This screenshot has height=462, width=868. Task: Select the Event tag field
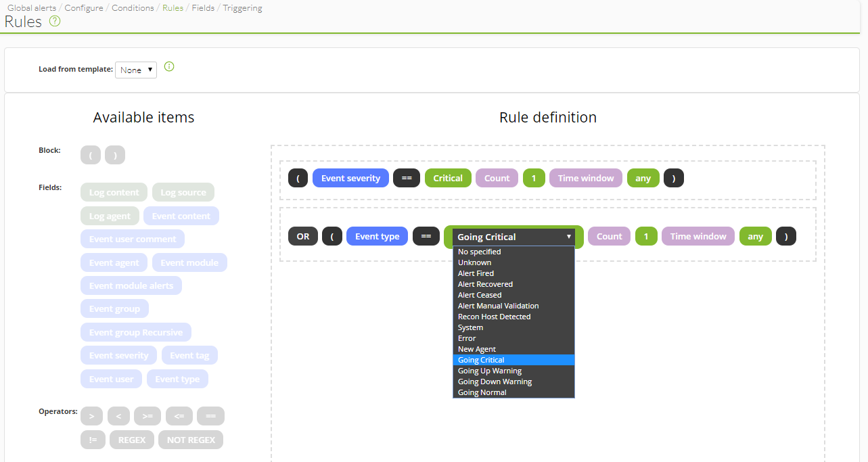[x=189, y=356]
